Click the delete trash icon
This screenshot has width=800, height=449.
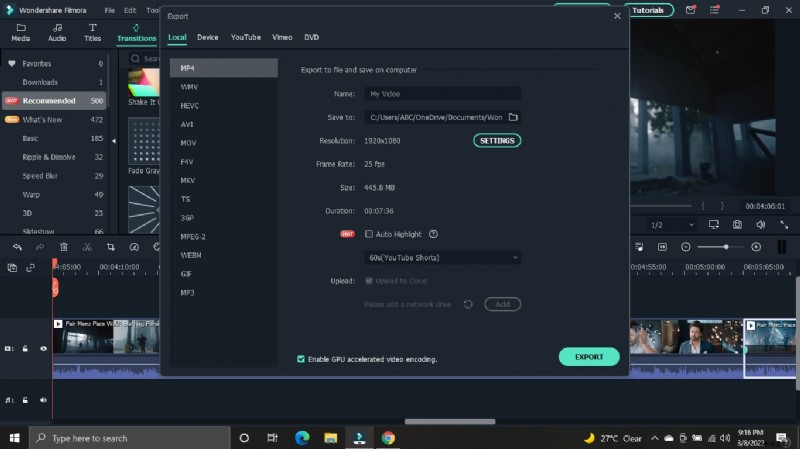(x=64, y=247)
